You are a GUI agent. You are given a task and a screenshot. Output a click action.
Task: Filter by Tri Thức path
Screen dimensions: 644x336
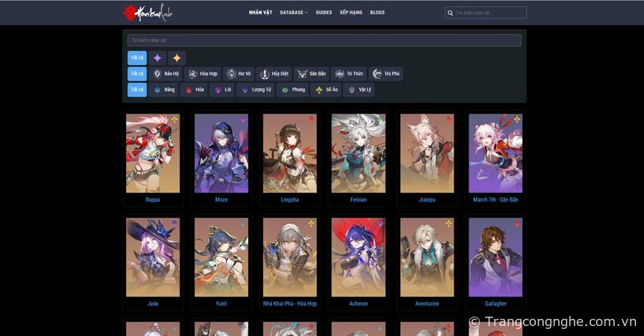pyautogui.click(x=348, y=74)
